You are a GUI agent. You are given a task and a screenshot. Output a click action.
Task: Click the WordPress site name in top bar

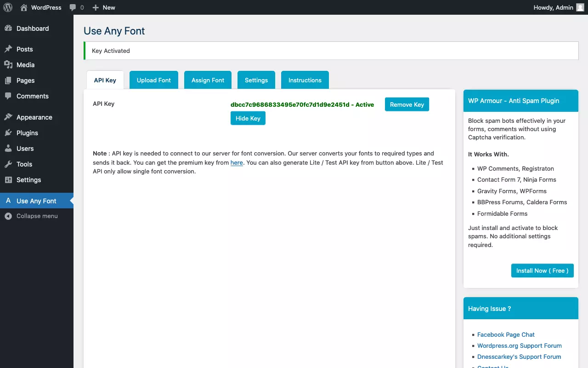point(46,7)
